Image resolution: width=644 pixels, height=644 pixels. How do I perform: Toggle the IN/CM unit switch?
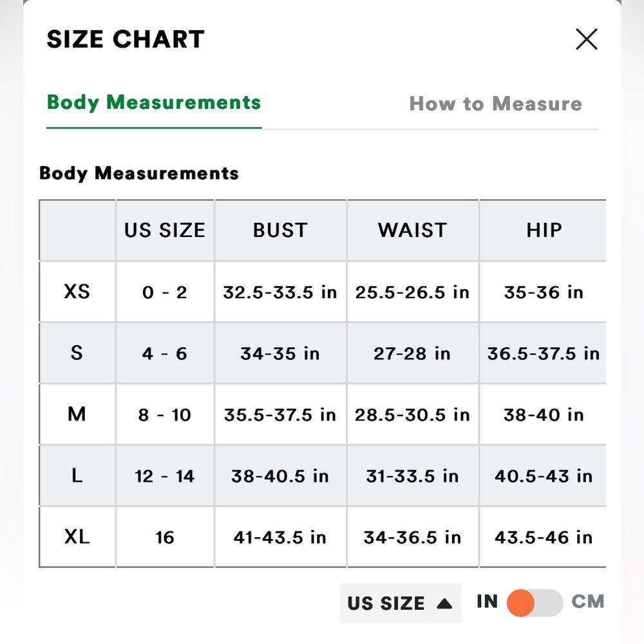point(535,603)
